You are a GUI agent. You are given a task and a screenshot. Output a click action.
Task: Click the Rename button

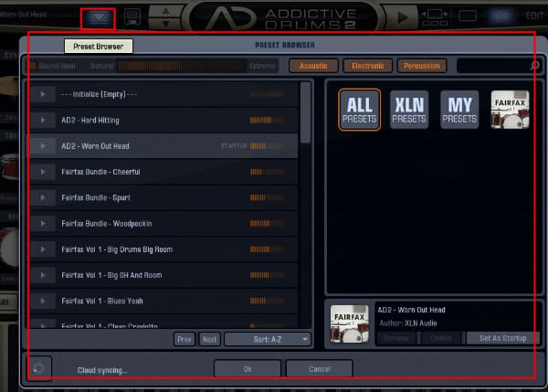click(396, 338)
